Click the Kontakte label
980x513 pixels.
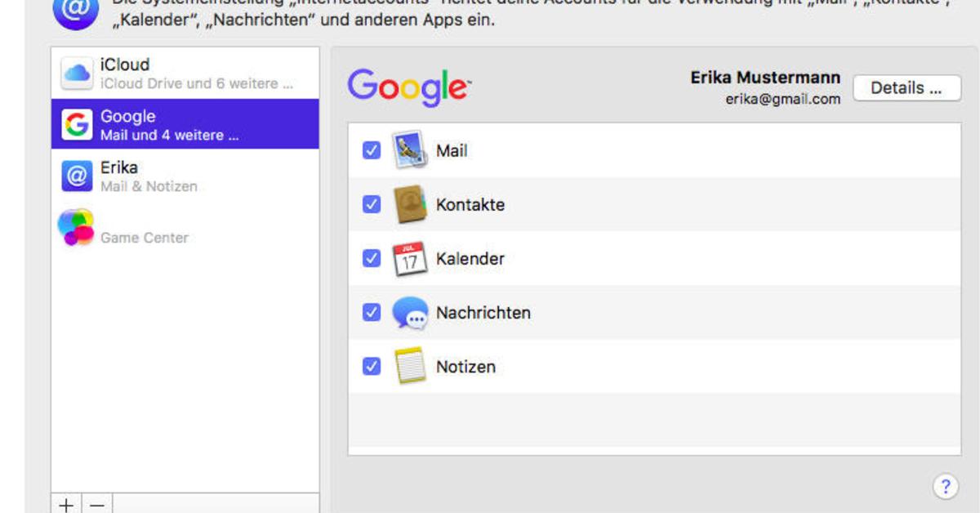point(470,205)
